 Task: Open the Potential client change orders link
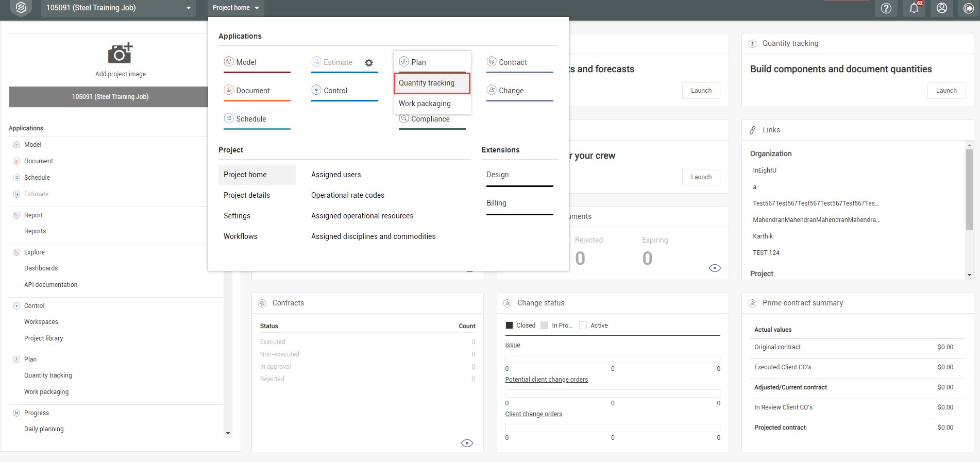click(546, 380)
